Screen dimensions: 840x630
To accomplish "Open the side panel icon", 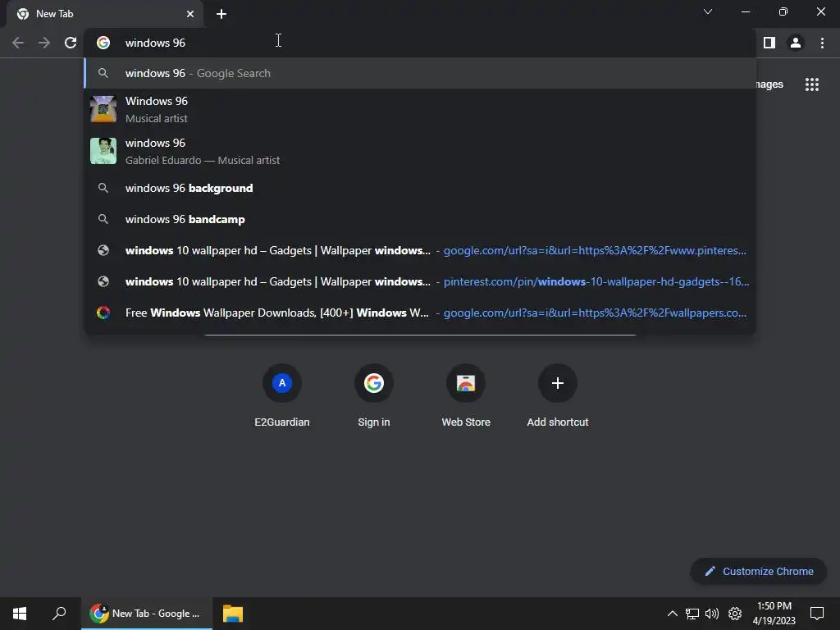I will [x=769, y=43].
